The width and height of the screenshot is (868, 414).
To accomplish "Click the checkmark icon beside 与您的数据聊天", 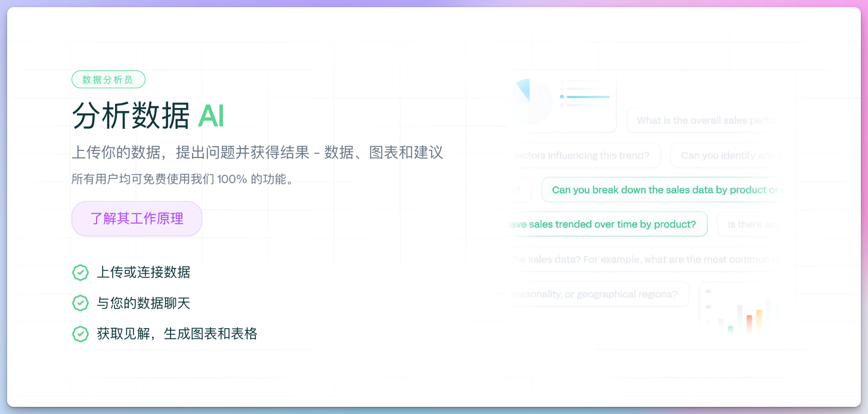I will (x=80, y=303).
